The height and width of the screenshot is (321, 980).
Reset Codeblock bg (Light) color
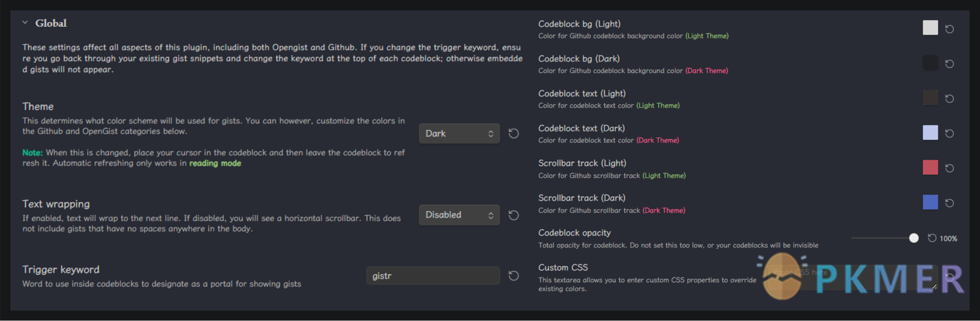[949, 29]
